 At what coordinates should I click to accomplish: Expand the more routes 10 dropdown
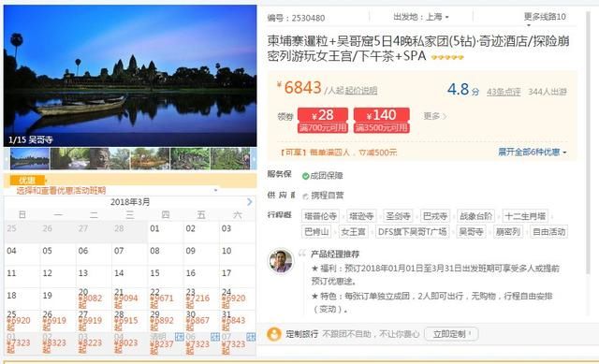[x=545, y=17]
